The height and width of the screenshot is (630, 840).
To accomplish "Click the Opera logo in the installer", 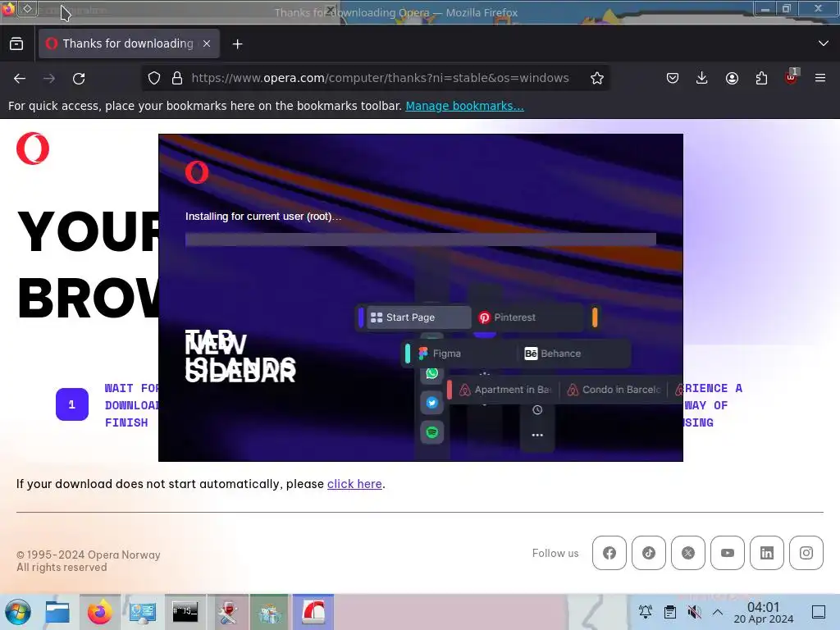I will tap(197, 172).
